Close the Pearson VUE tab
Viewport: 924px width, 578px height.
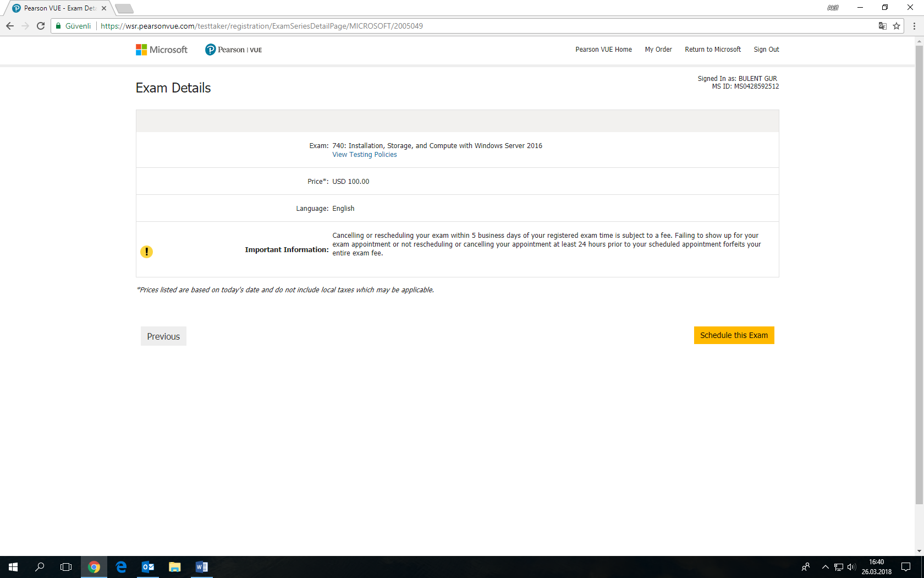click(x=104, y=8)
